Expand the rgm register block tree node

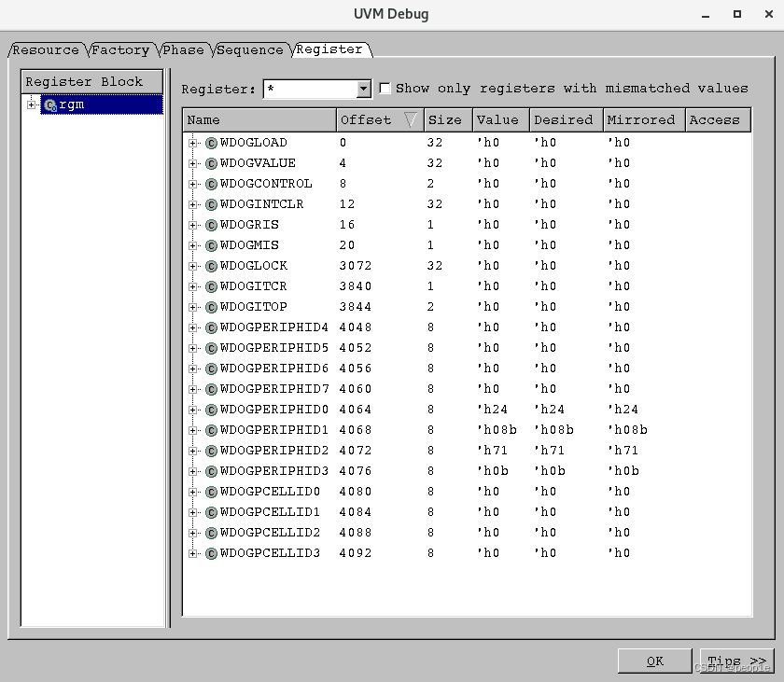(x=31, y=104)
